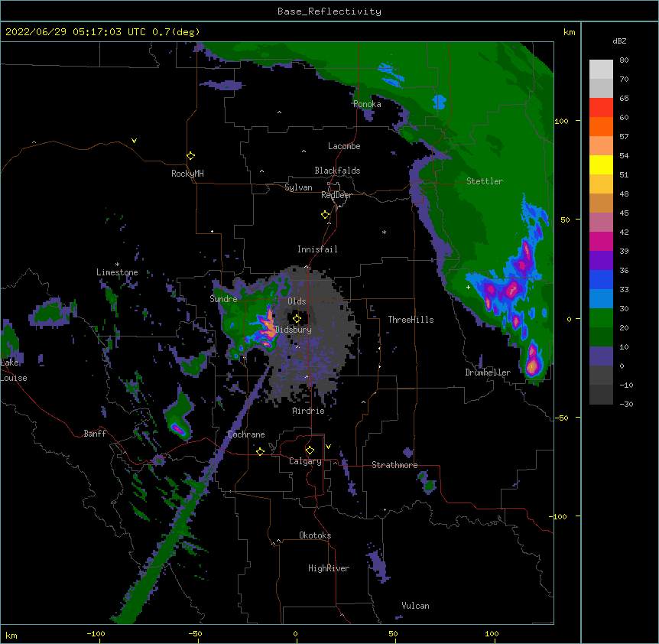This screenshot has width=659, height=644.
Task: Click the Drumheller city label
Action: pyautogui.click(x=488, y=372)
